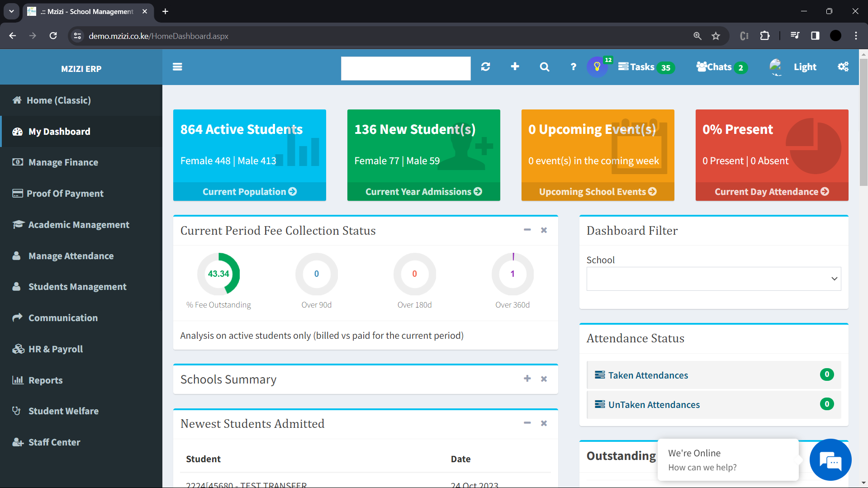Open Current Population link
The image size is (868, 488).
[x=250, y=192]
